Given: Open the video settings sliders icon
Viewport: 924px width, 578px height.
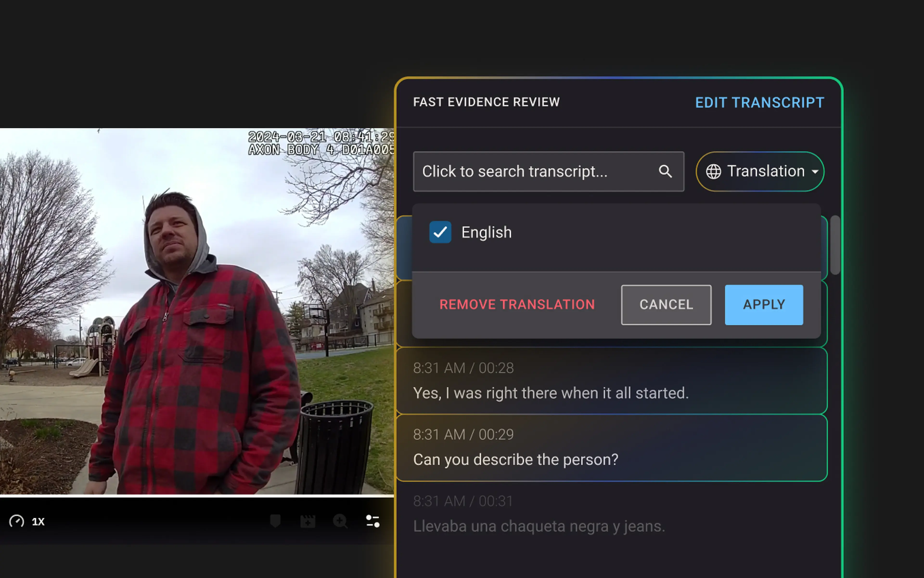Looking at the screenshot, I should 372,521.
